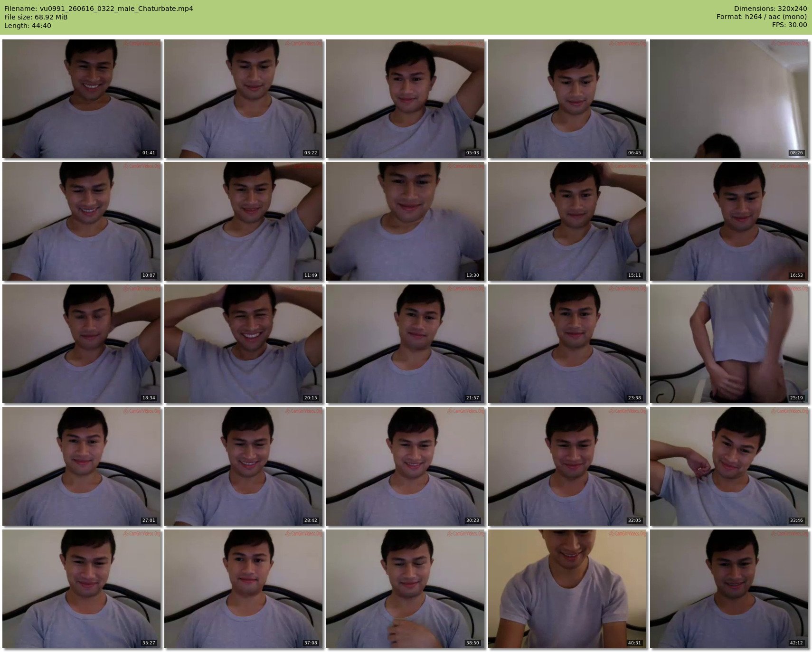The height and width of the screenshot is (652, 812).
Task: Pick the frame marked 13:30
Action: (406, 221)
